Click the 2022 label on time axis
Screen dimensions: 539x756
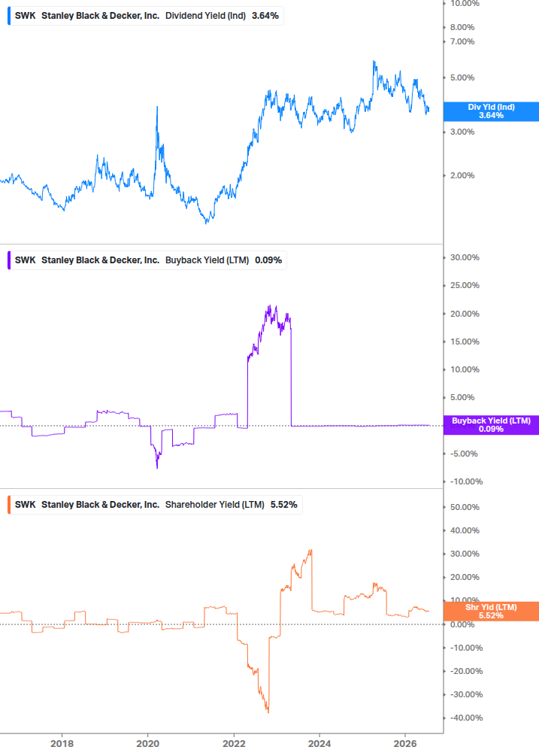[x=234, y=743]
